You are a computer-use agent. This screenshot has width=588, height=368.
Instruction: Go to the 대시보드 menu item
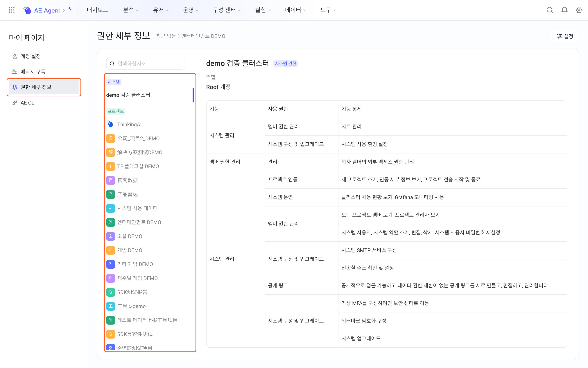[97, 10]
